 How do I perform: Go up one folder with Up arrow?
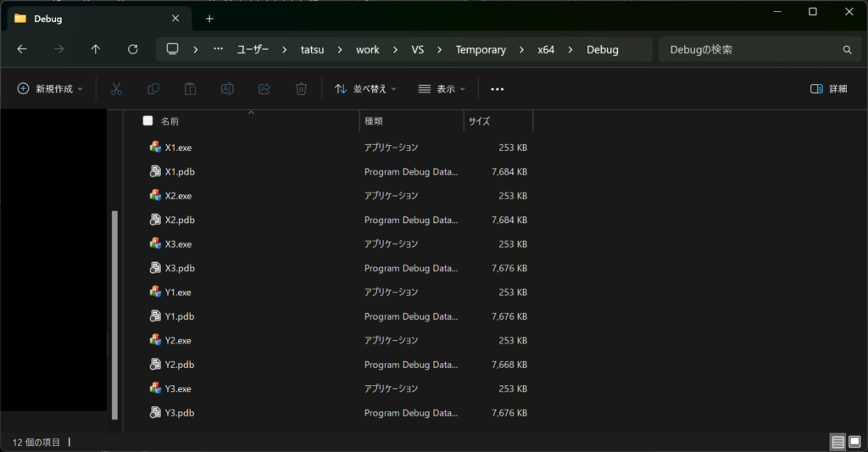(x=96, y=49)
